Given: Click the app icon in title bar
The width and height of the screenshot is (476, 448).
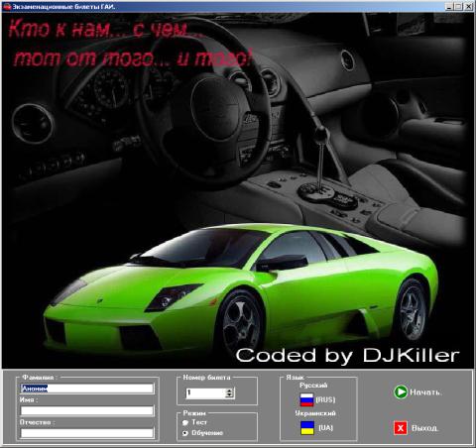Looking at the screenshot, I should 7,6.
